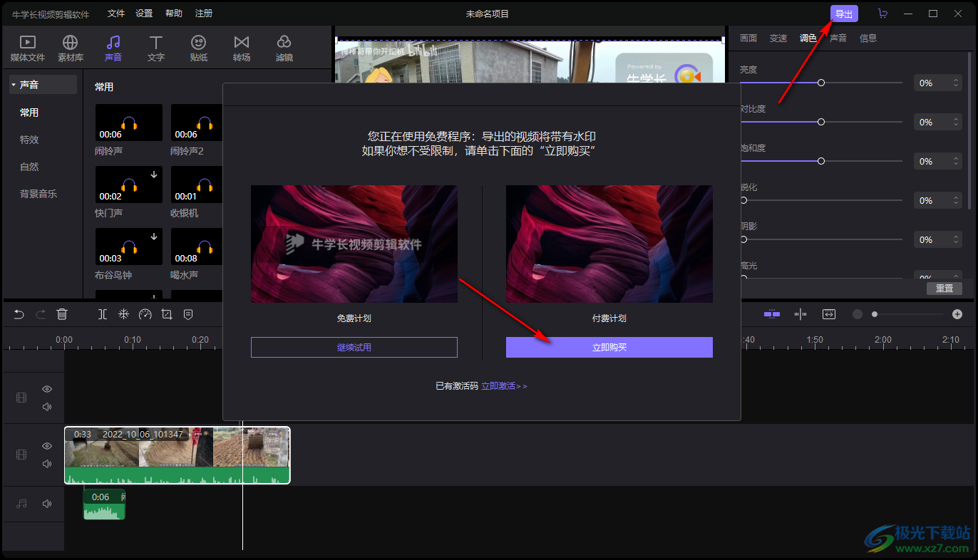Hide the empty top video track with eye
This screenshot has height=560, width=978.
click(x=47, y=389)
